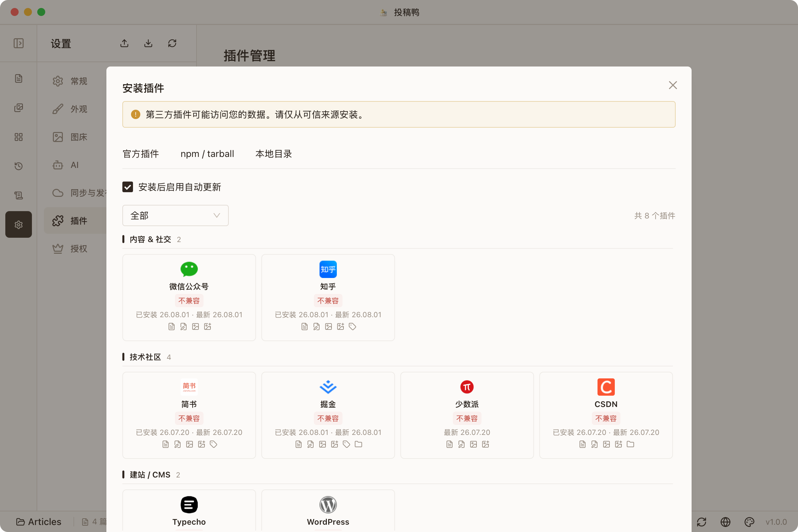Click the WordPress plugin icon
Screen dimensions: 798x532
pos(328,505)
